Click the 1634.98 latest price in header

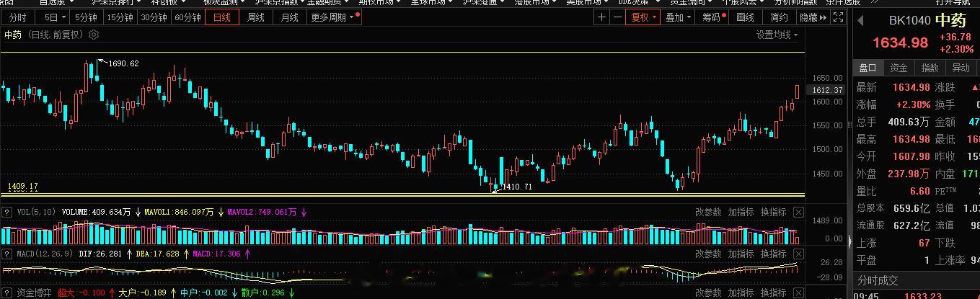[x=900, y=43]
